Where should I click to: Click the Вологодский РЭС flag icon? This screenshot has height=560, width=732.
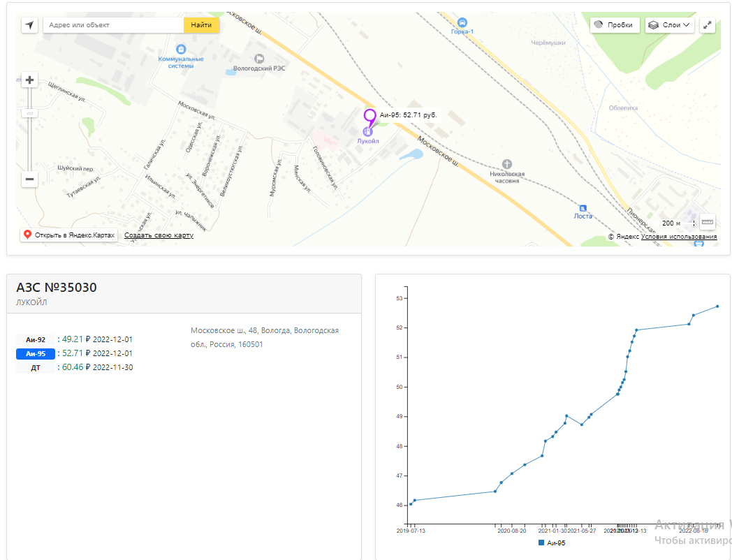(259, 59)
